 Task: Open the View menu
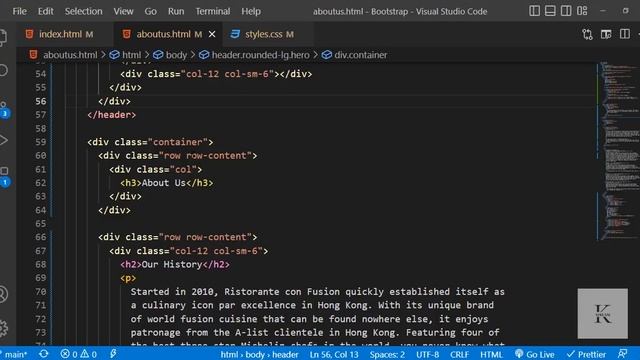tap(123, 11)
